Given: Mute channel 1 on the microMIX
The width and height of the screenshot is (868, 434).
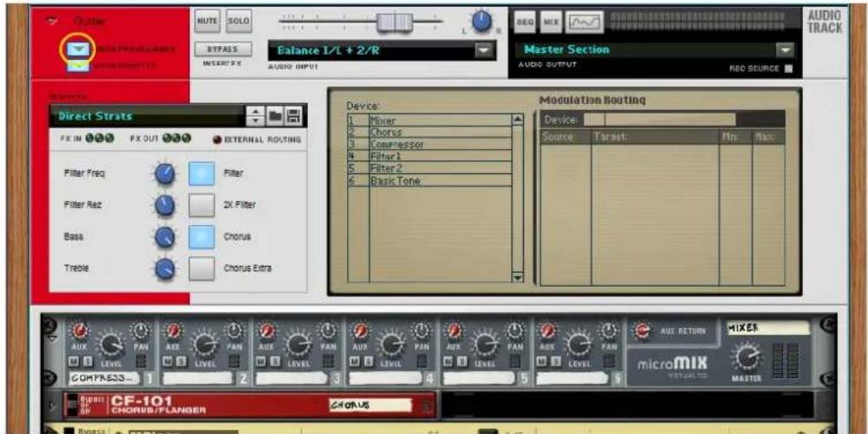Looking at the screenshot, I should (72, 361).
